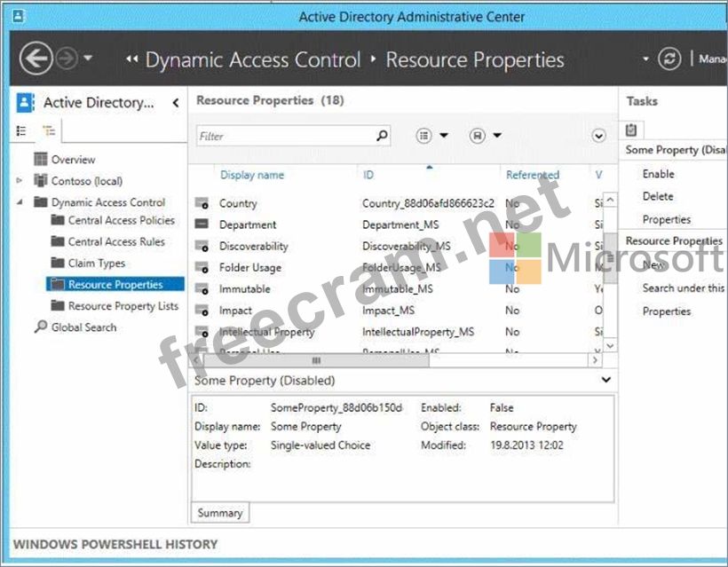Click the Tasks pane clipboard icon
The image size is (728, 567).
631,130
